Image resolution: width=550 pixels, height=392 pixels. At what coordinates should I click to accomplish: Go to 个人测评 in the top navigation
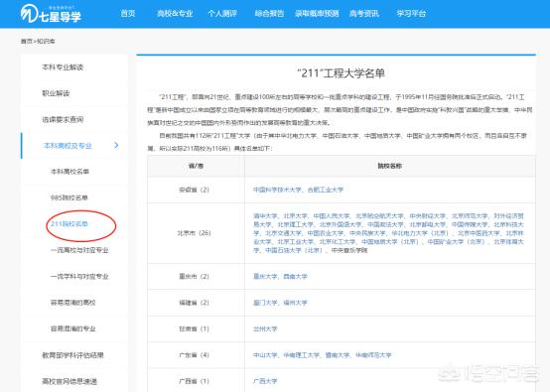222,14
